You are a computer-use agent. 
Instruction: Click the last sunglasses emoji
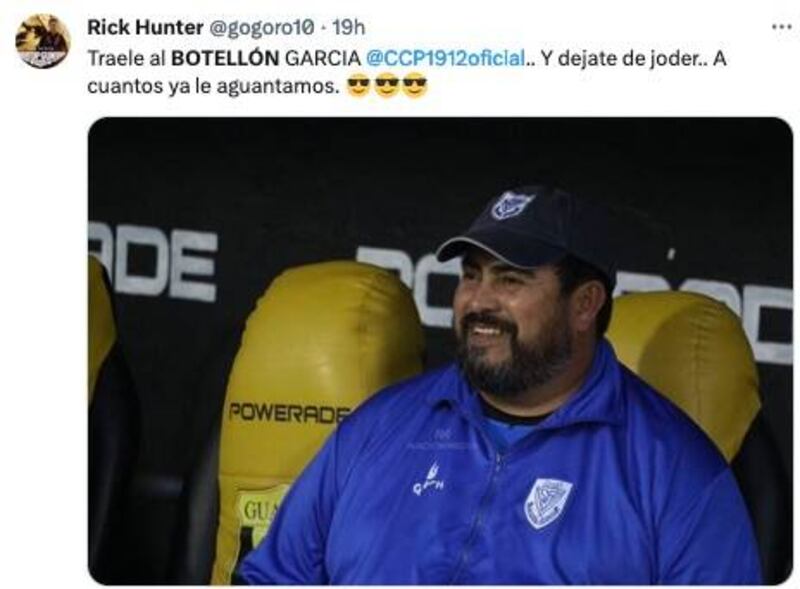(414, 86)
